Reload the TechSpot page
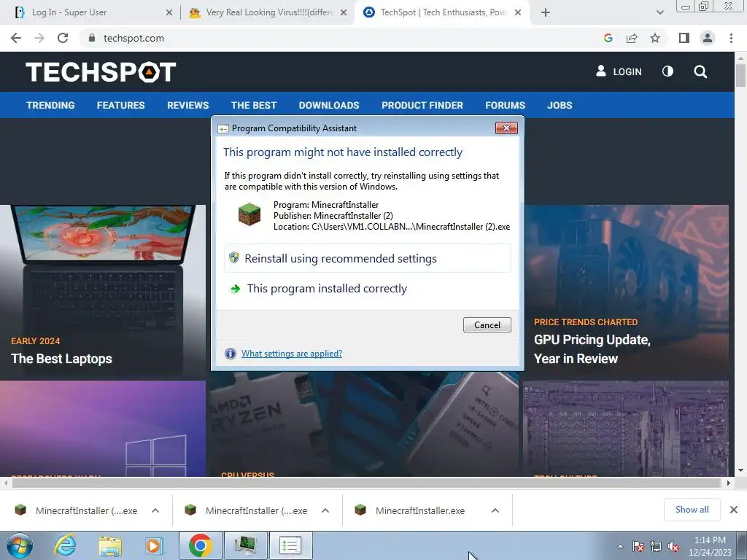Screen dimensions: 747x560 point(63,38)
